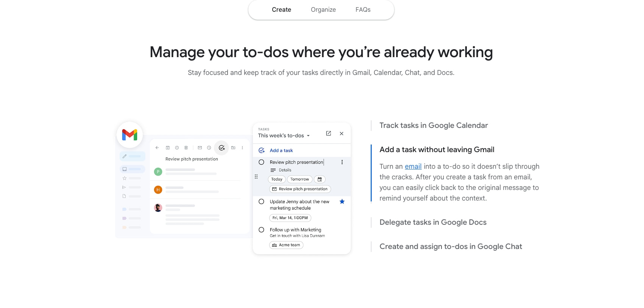Click the sender profile photo avatar
The image size is (644, 308).
(158, 208)
